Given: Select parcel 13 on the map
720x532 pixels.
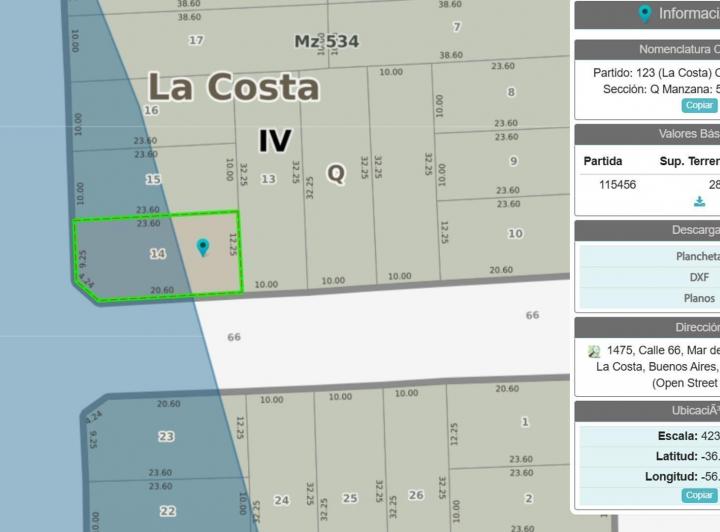Looking at the screenshot, I should (x=269, y=179).
